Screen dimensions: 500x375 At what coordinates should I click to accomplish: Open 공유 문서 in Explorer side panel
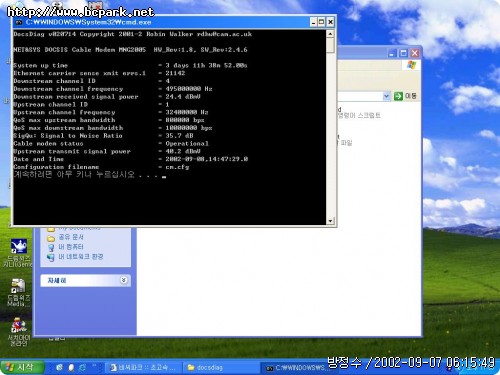(71, 237)
